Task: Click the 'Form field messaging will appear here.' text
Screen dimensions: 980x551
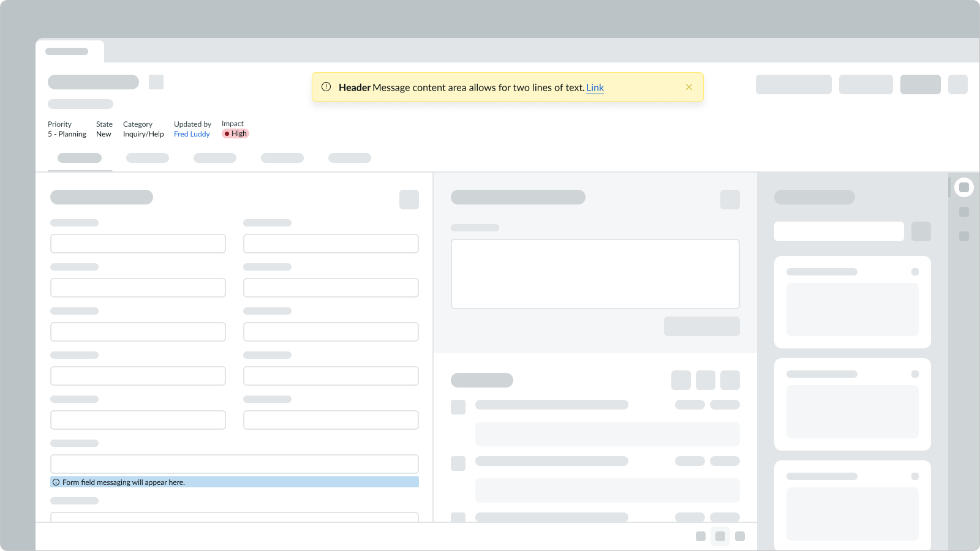Action: pyautogui.click(x=124, y=482)
